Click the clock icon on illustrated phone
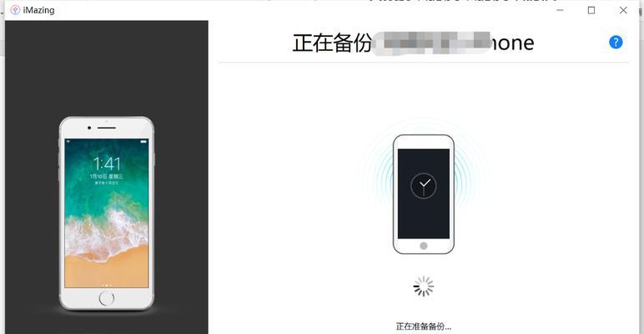The height and width of the screenshot is (334, 644). pyautogui.click(x=424, y=186)
